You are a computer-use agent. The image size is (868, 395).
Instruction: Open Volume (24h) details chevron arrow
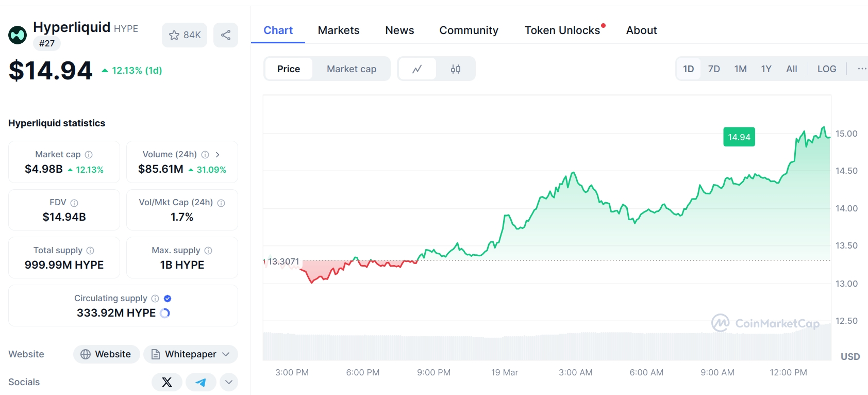click(x=218, y=155)
